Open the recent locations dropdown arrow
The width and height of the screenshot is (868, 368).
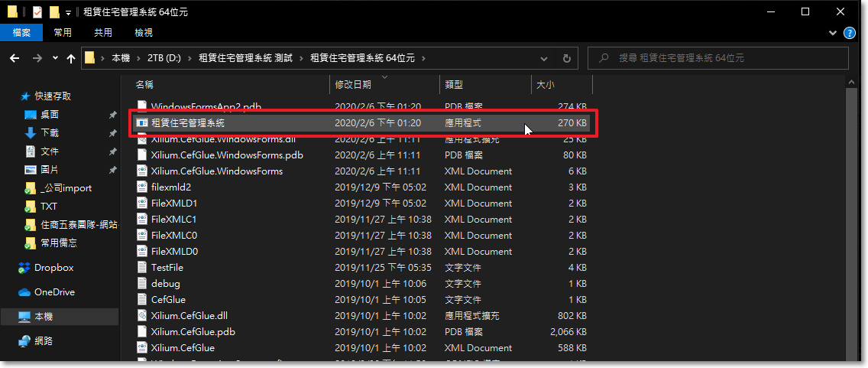coord(55,58)
